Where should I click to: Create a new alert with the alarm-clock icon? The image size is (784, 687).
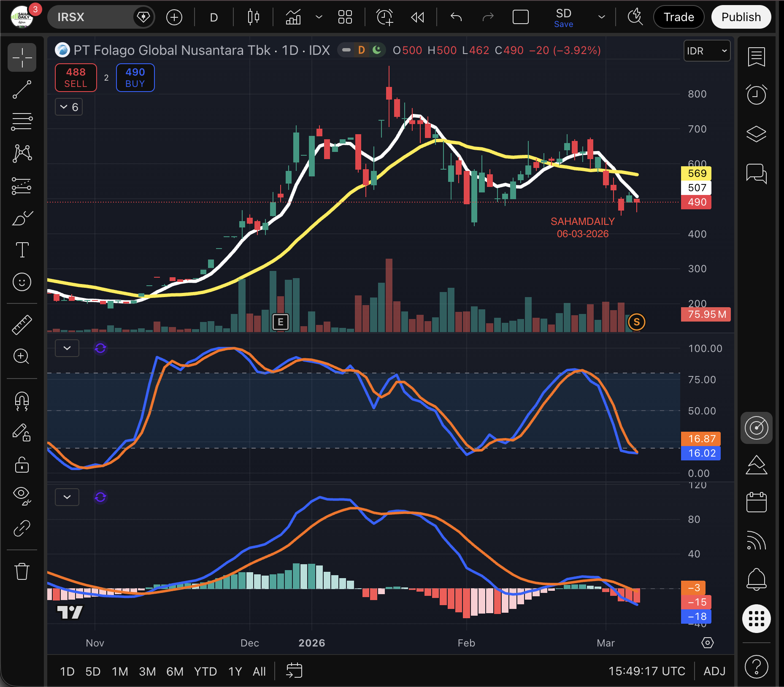(x=384, y=17)
